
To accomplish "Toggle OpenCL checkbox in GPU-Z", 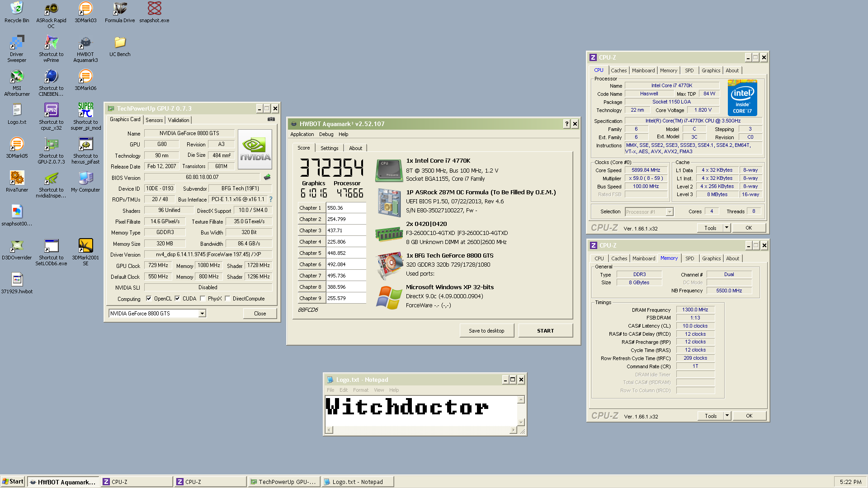I will point(149,298).
